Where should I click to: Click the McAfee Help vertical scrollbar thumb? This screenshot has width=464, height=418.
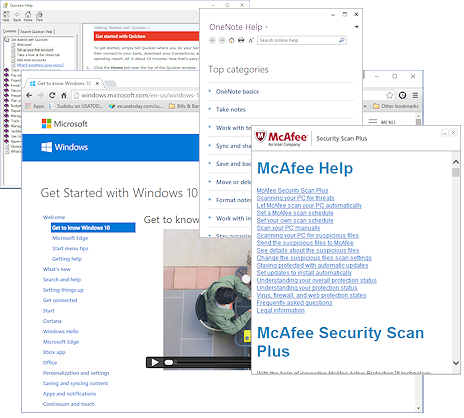click(x=456, y=172)
